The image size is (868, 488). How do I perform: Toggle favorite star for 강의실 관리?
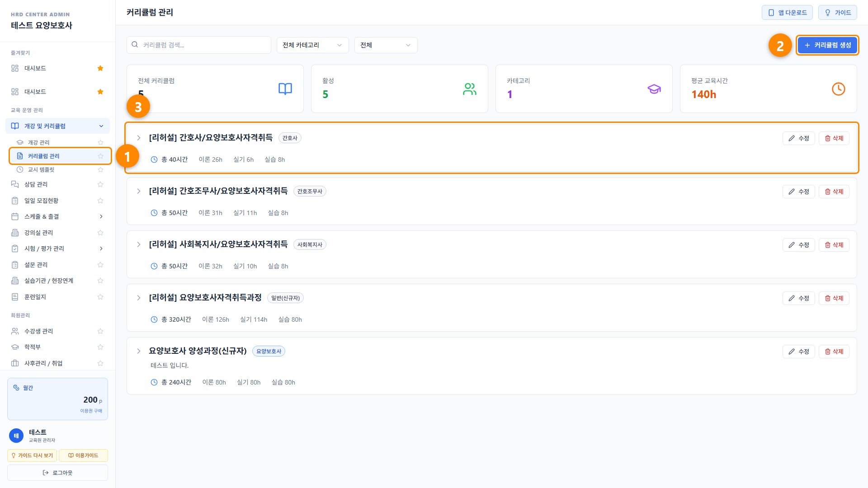click(x=100, y=233)
